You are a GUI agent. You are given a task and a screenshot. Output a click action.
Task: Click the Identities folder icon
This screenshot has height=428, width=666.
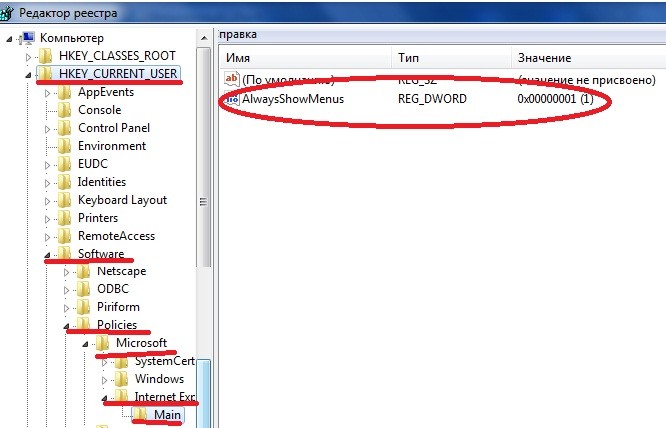click(65, 182)
